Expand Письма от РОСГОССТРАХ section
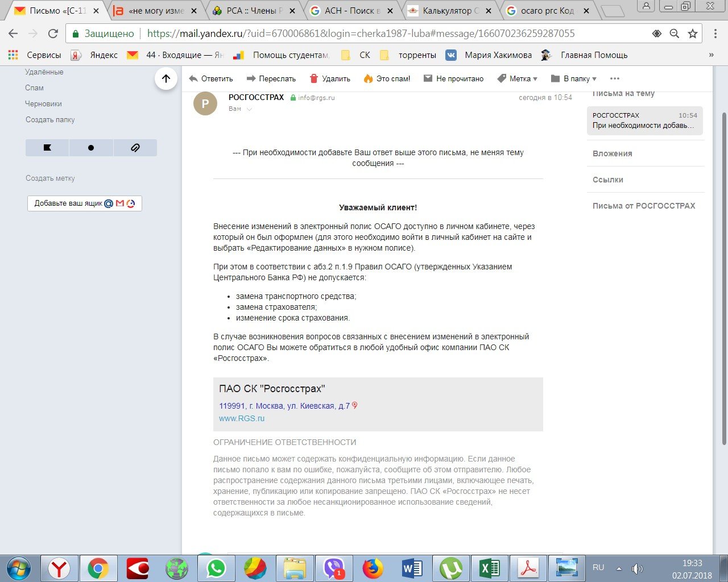Image resolution: width=728 pixels, height=582 pixels. (x=644, y=206)
